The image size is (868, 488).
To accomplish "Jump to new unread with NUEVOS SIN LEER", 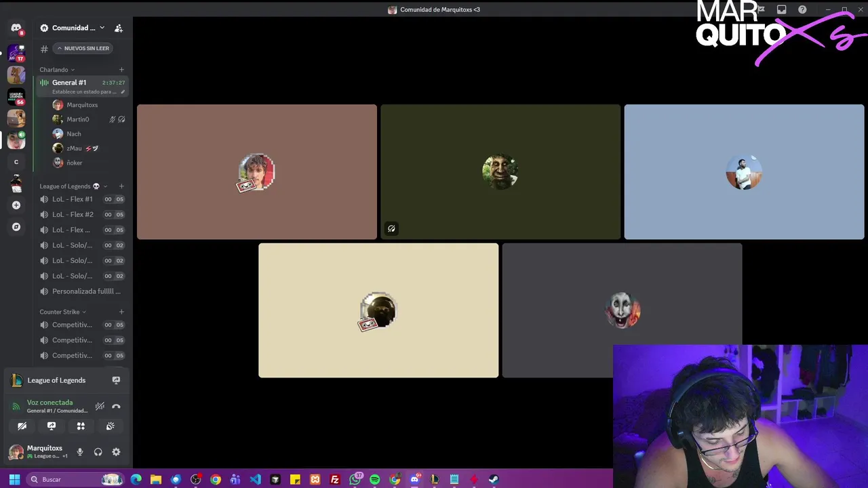I will (83, 49).
